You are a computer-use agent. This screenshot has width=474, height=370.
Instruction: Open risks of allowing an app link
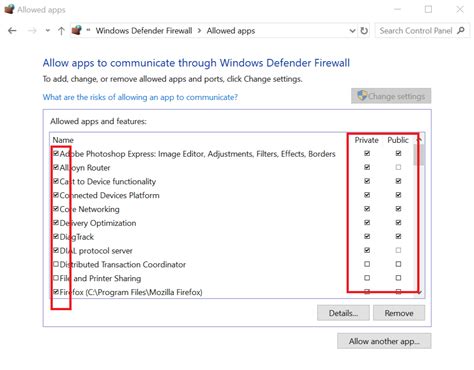[140, 97]
